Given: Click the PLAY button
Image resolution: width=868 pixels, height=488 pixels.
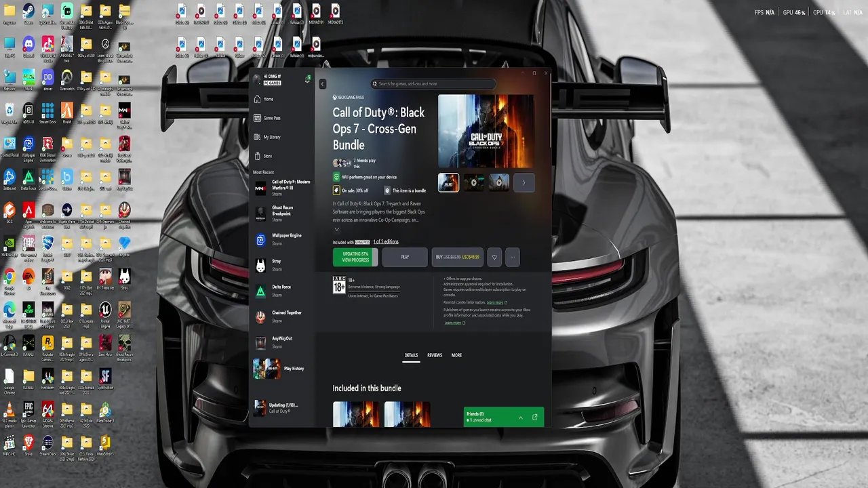Looking at the screenshot, I should [405, 257].
